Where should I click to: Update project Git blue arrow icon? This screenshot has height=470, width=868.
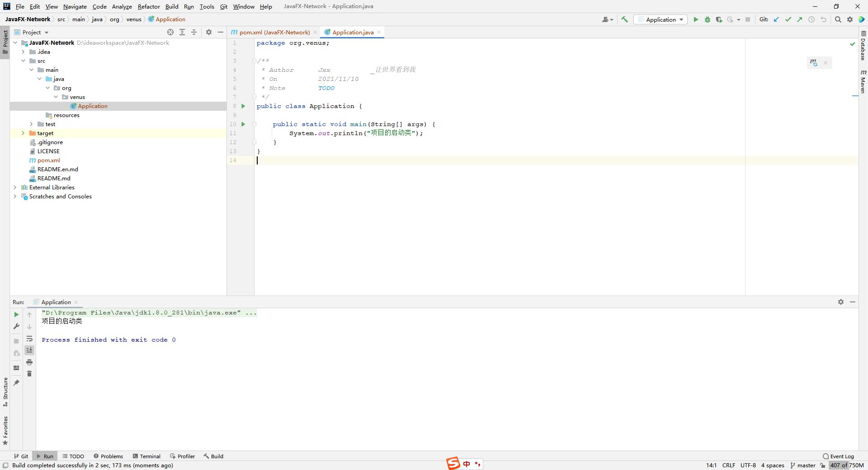[x=776, y=19]
